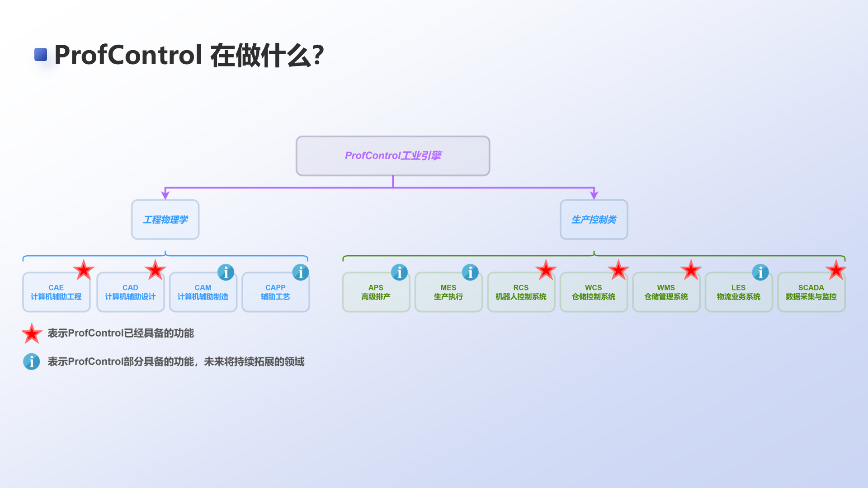Click the info icon on APS box
This screenshot has width=868, height=488.
tap(399, 272)
